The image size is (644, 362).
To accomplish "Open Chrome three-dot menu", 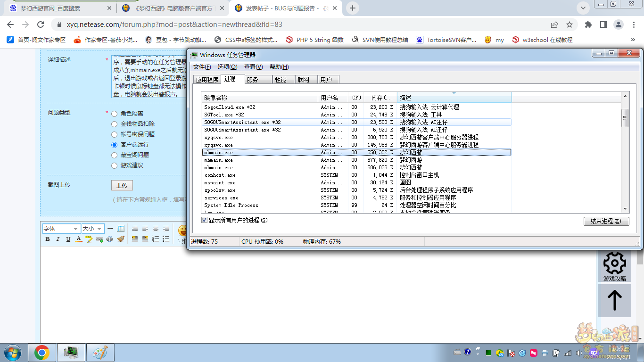I will [633, 25].
